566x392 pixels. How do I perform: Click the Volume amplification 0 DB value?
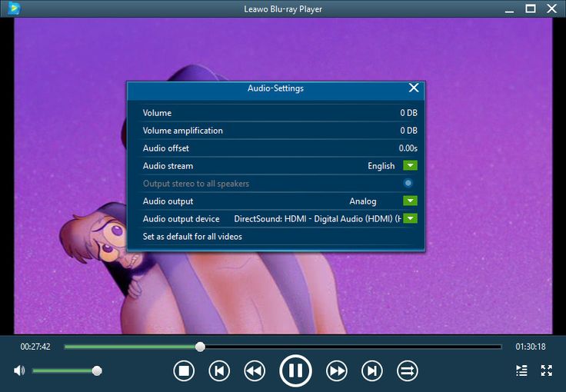(x=408, y=131)
